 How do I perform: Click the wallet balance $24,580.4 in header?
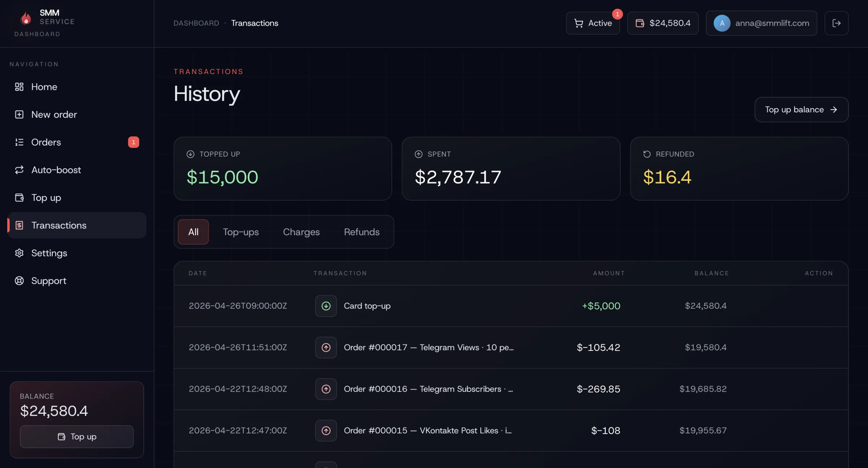663,23
